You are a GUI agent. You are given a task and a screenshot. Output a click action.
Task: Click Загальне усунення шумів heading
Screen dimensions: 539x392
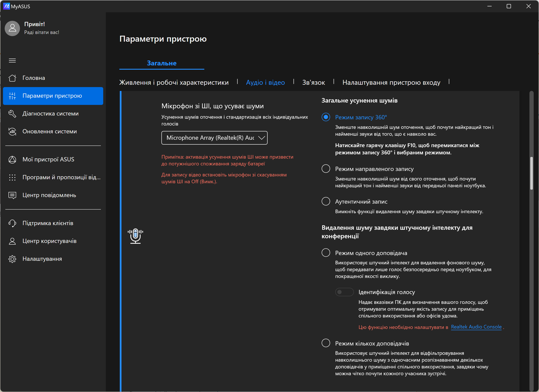tap(359, 100)
